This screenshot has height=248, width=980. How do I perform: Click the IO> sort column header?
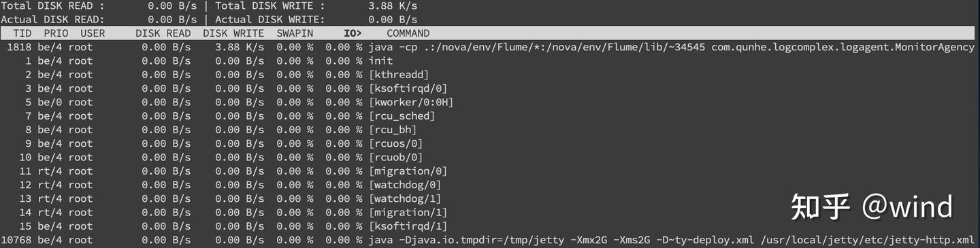point(353,33)
